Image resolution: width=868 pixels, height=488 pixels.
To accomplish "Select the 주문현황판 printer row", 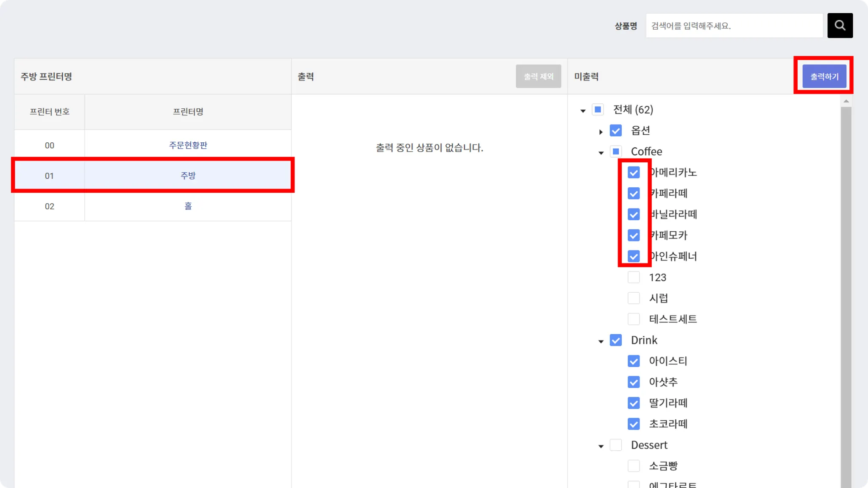I will point(188,145).
